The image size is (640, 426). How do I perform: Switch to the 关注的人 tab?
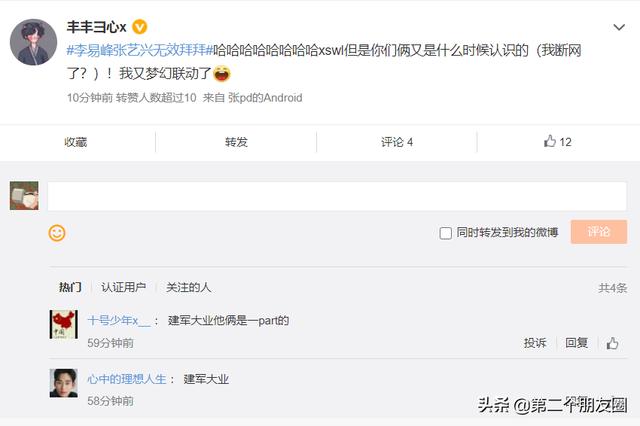click(188, 287)
